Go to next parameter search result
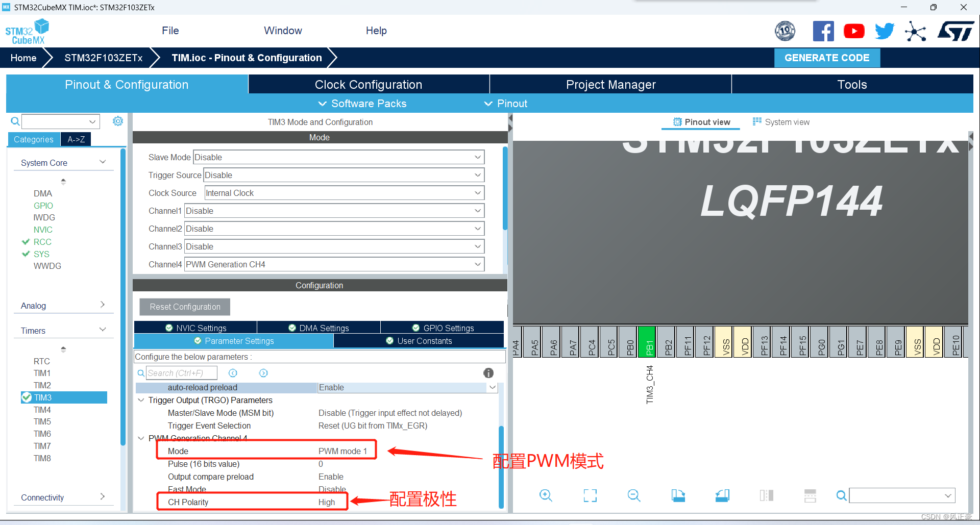 tap(263, 373)
